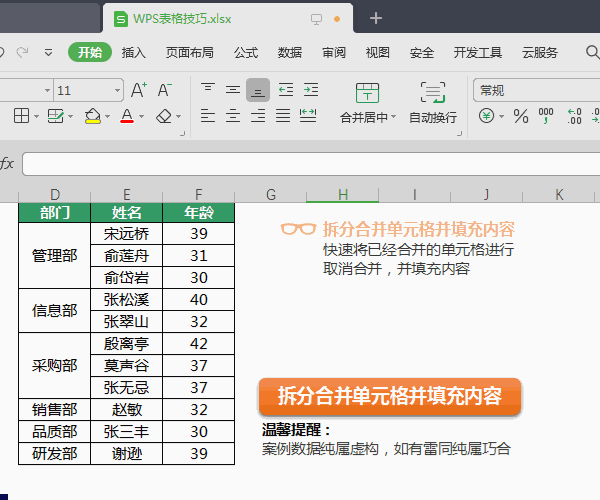Apply distributed alignment icon
Viewport: 600px width, 500px height.
(x=308, y=116)
